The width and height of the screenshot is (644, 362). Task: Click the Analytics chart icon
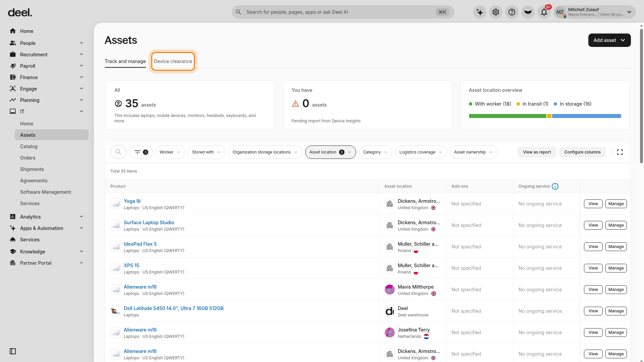13,217
